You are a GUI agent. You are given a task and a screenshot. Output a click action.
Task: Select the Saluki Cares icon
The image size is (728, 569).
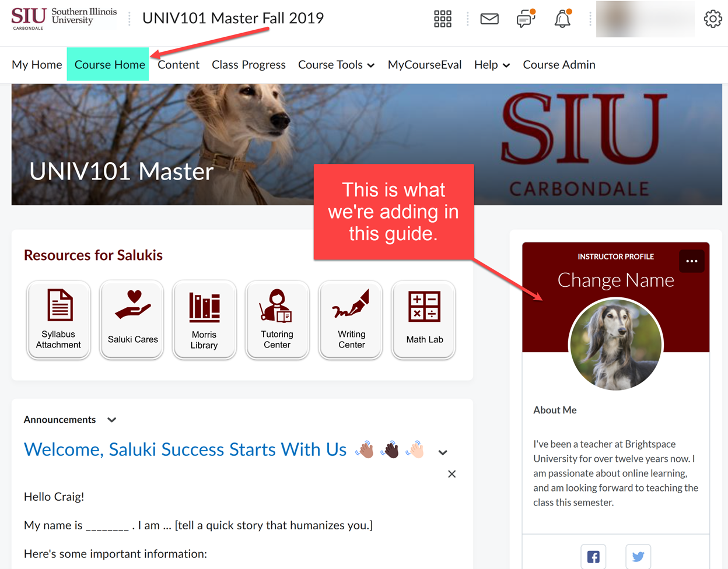(131, 319)
